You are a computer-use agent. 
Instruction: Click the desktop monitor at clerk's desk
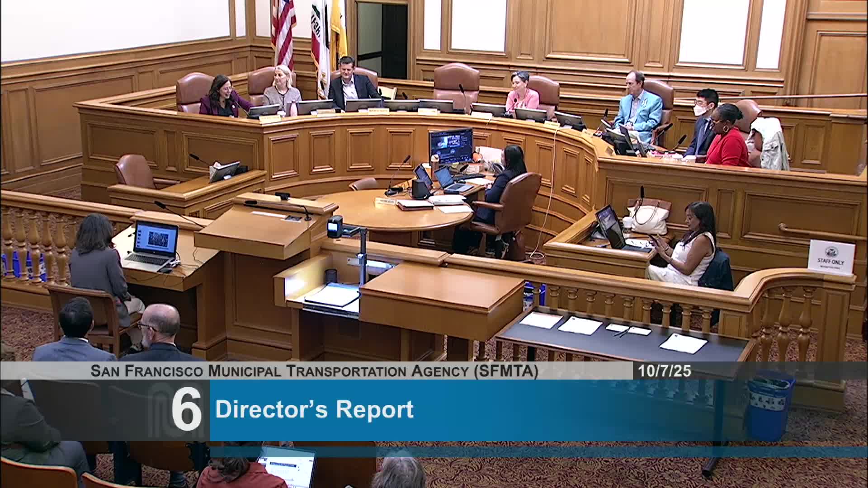click(450, 145)
